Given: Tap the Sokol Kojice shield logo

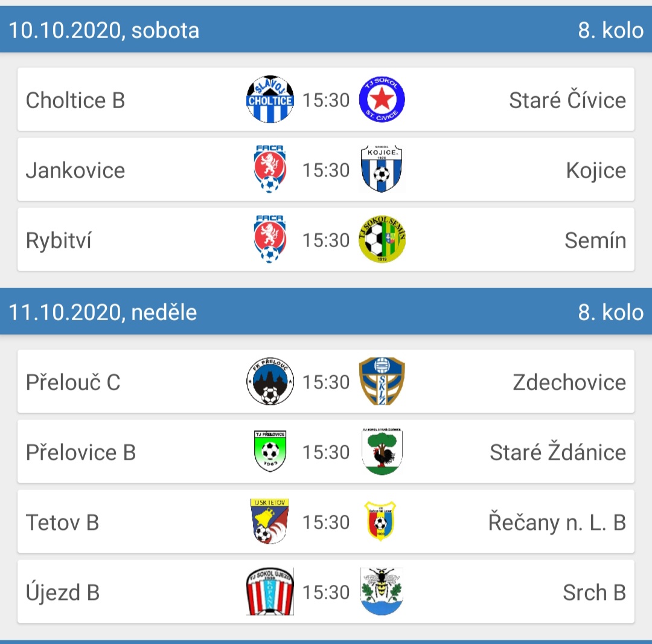Looking at the screenshot, I should pos(382,169).
